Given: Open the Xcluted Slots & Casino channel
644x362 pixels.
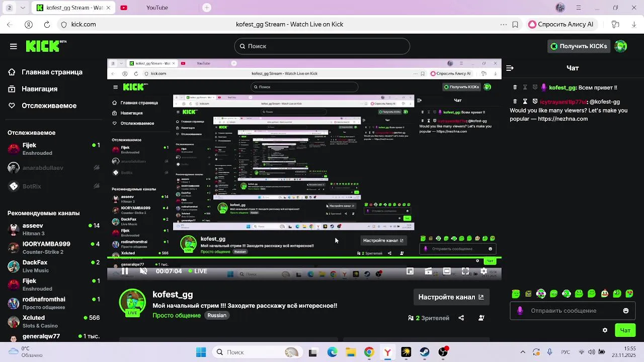Looking at the screenshot, I should pyautogui.click(x=54, y=321).
